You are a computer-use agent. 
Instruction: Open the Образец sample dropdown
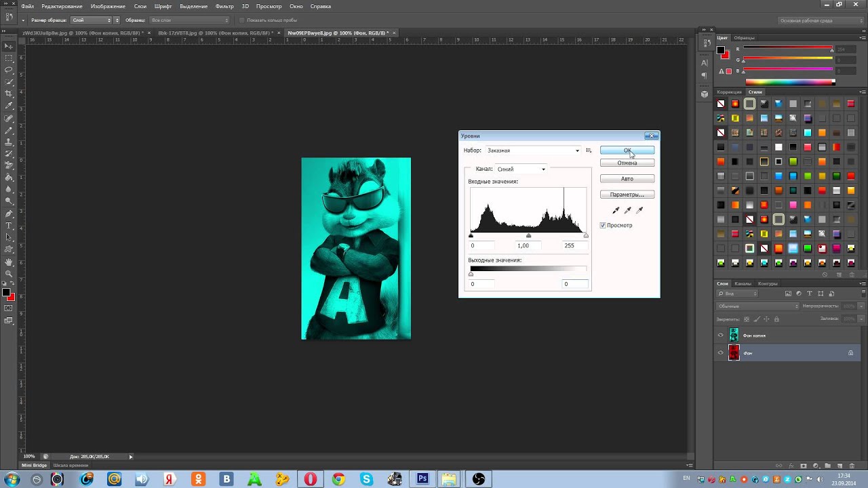(189, 20)
